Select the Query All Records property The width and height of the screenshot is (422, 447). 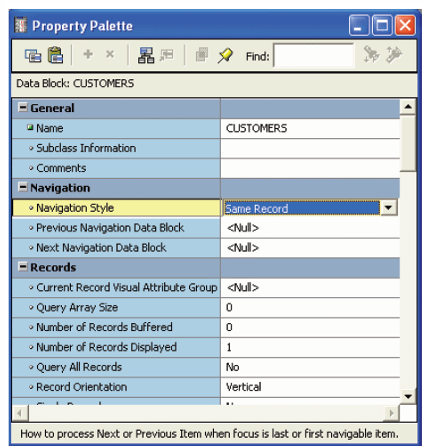click(x=116, y=367)
